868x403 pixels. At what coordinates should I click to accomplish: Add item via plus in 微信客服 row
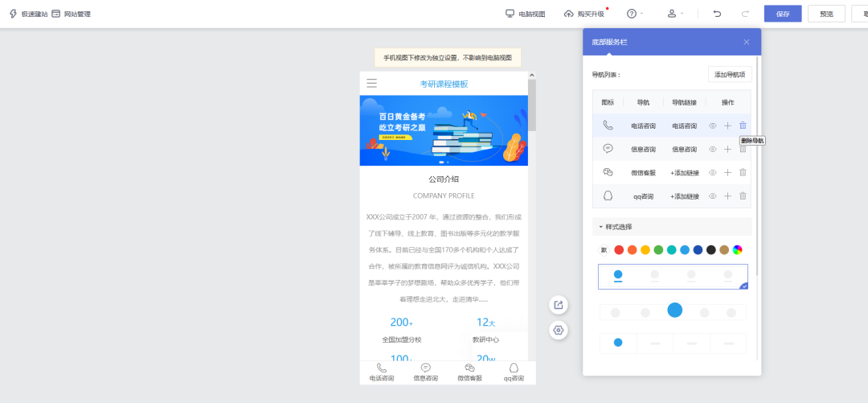coord(727,172)
